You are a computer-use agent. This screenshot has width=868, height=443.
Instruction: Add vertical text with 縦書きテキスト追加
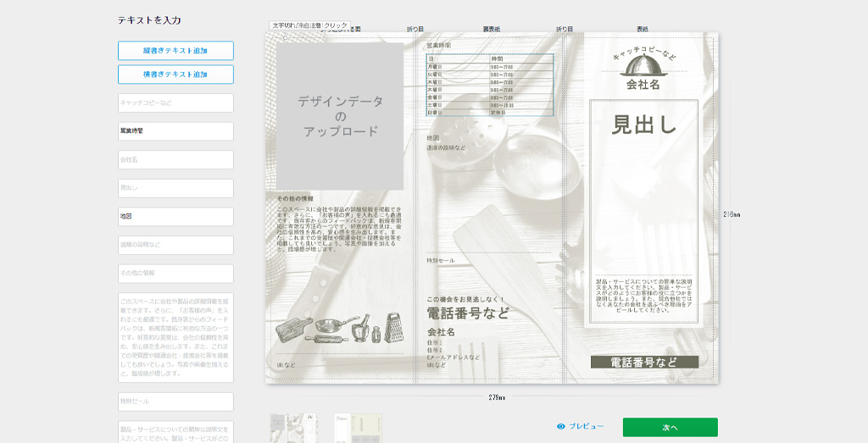tap(175, 51)
